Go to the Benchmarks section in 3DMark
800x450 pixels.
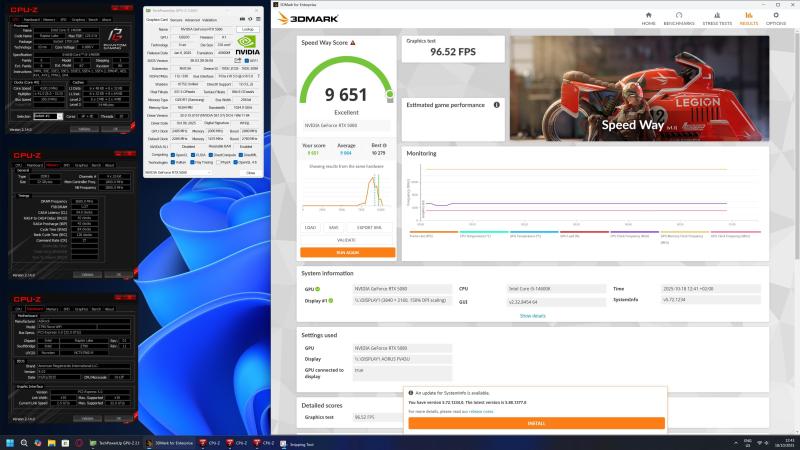click(679, 18)
